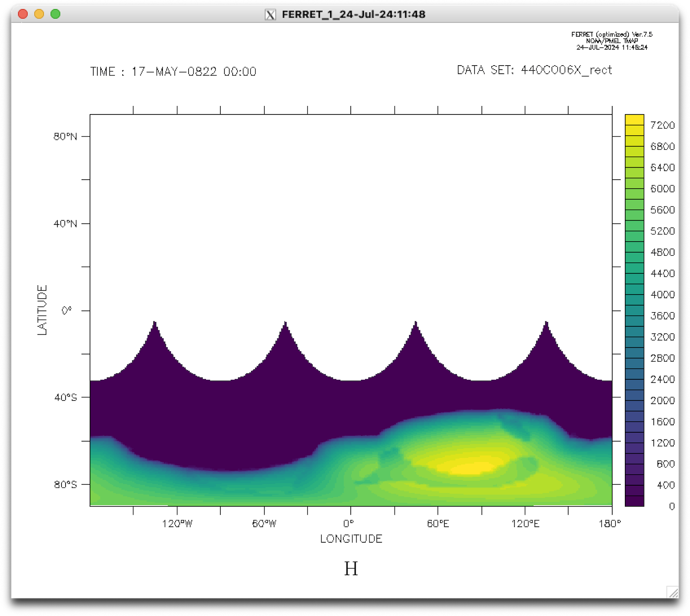Click the colorbar label 3600
The height and width of the screenshot is (616, 690).
pyautogui.click(x=662, y=316)
